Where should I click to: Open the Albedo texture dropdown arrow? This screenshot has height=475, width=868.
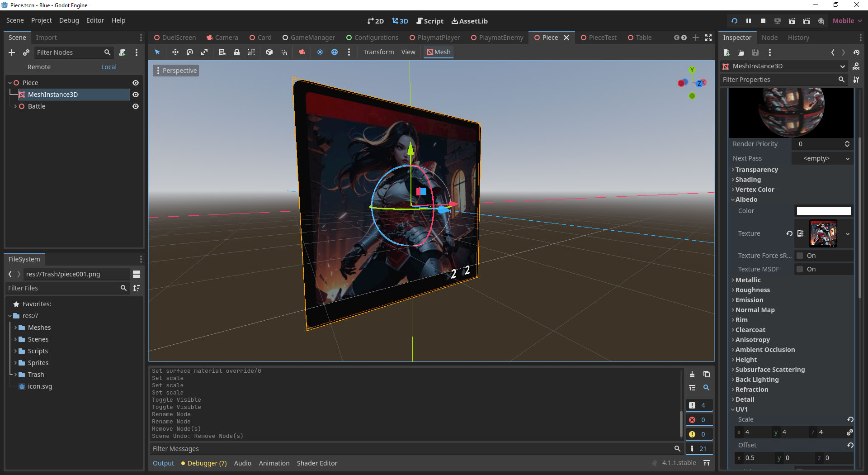pos(848,234)
